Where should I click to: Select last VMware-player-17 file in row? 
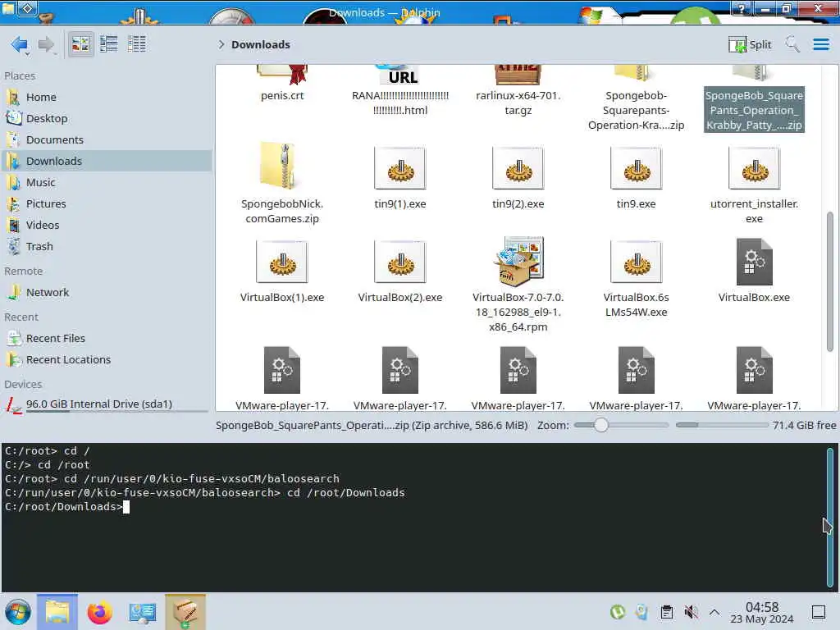tap(754, 378)
